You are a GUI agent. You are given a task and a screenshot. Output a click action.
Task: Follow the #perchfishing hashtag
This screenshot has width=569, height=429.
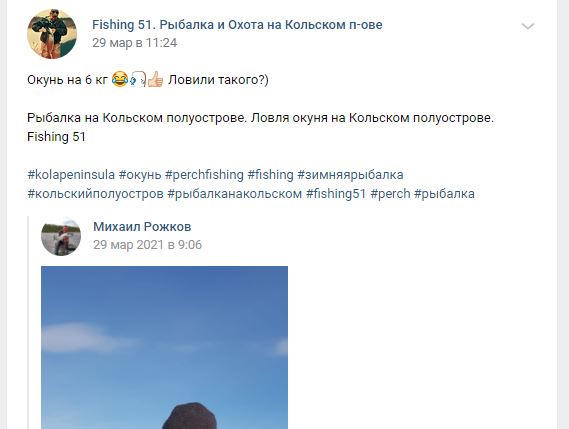(x=204, y=175)
